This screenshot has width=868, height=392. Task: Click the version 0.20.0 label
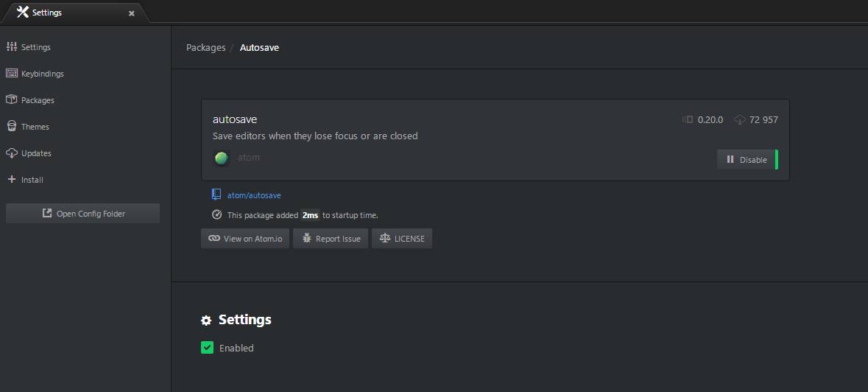710,119
